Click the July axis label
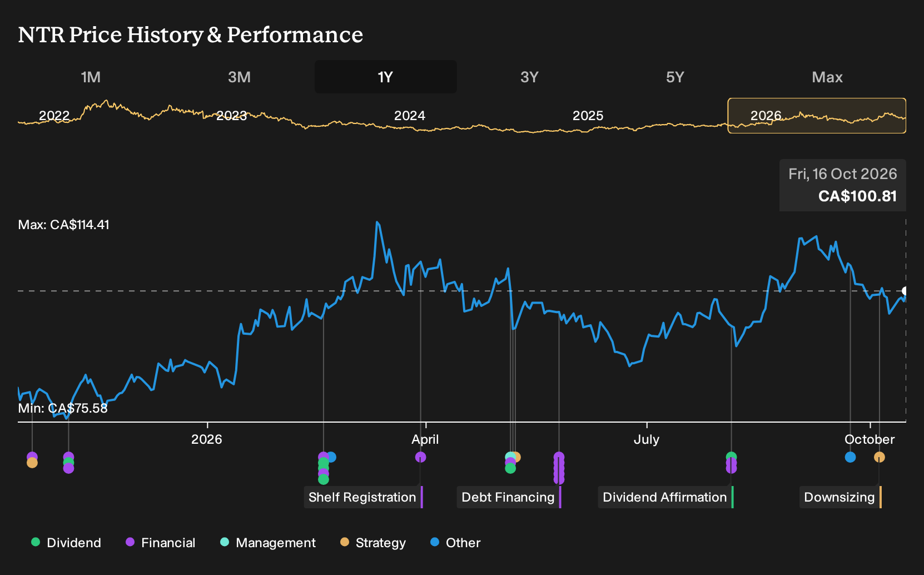The width and height of the screenshot is (924, 575). (x=647, y=439)
